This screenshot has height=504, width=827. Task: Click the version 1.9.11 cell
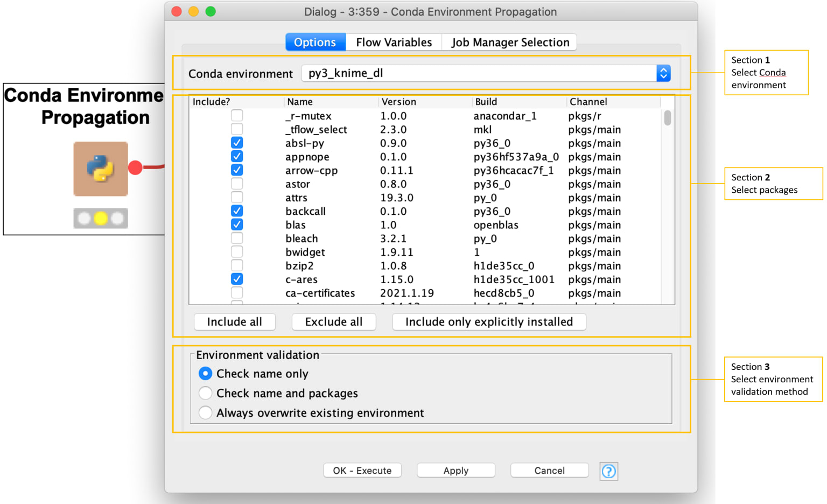point(397,253)
